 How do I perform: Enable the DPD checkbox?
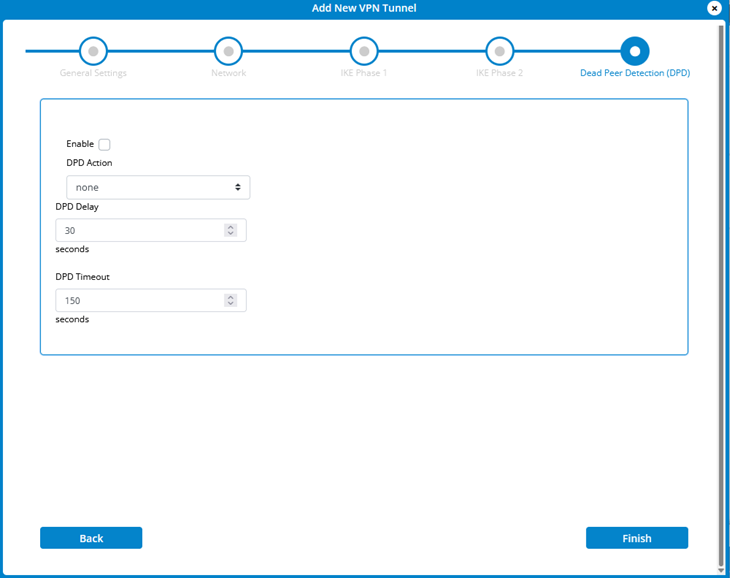pos(104,145)
